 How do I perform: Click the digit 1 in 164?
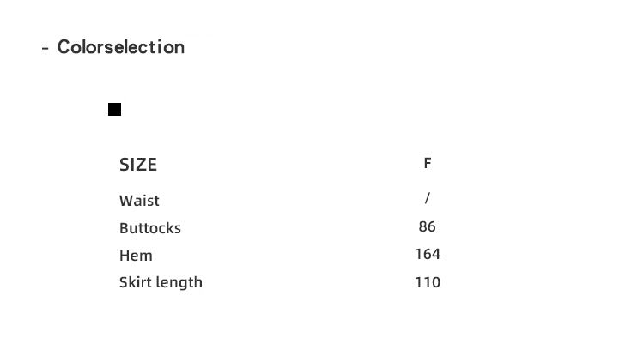(x=418, y=254)
